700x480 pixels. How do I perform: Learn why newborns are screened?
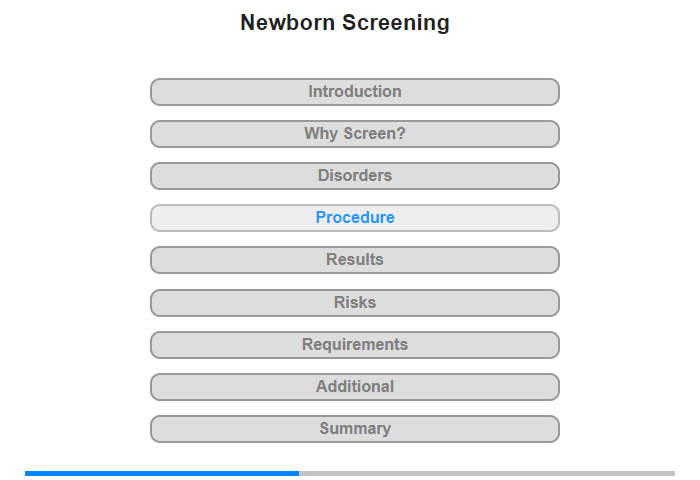coord(355,134)
